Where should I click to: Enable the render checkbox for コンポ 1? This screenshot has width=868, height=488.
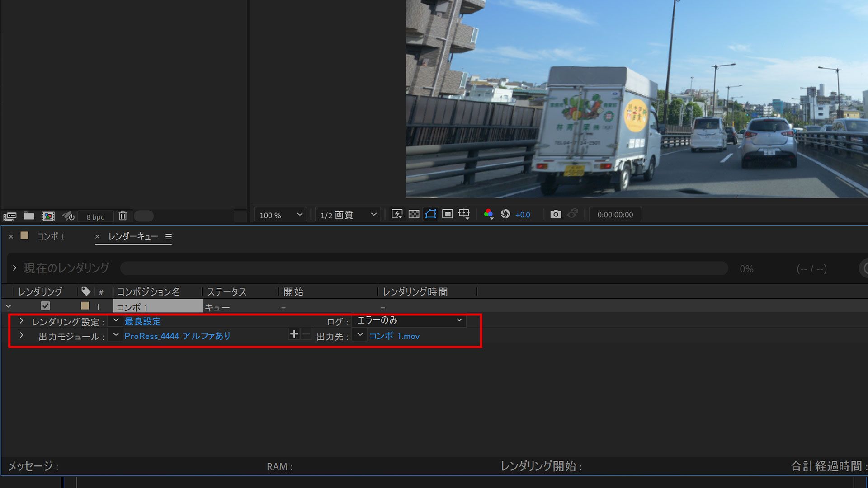[45, 306]
